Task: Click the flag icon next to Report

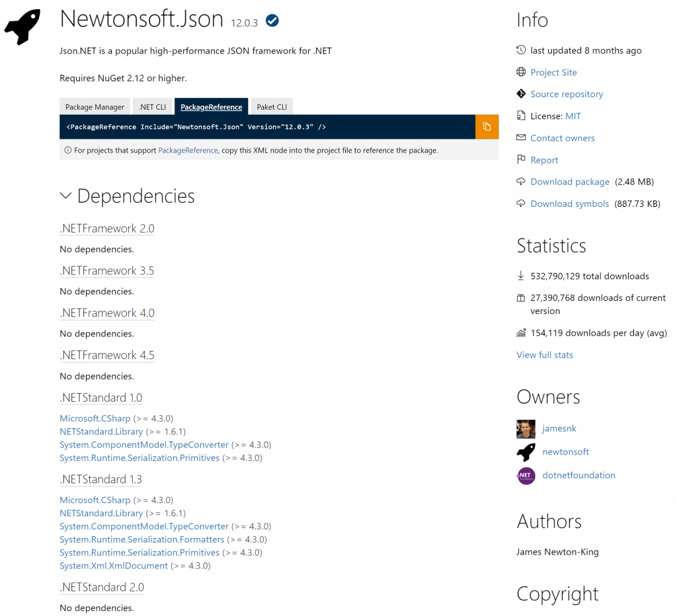Action: pos(521,159)
